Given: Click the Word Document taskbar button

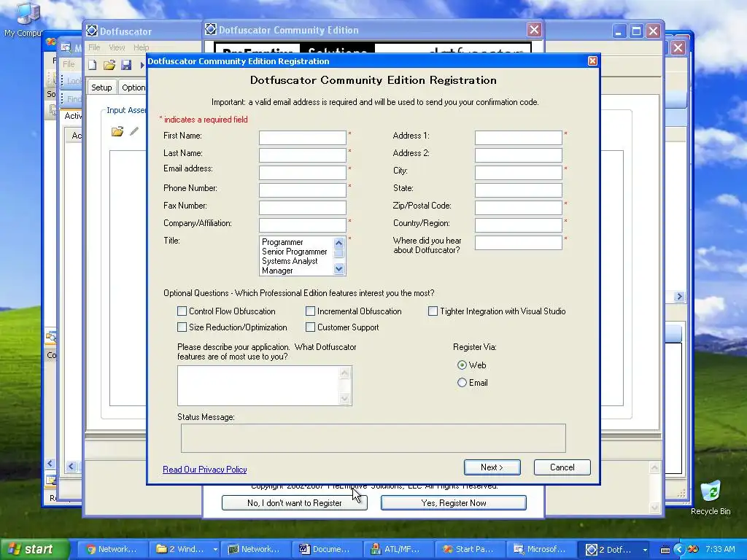Looking at the screenshot, I should point(327,549).
